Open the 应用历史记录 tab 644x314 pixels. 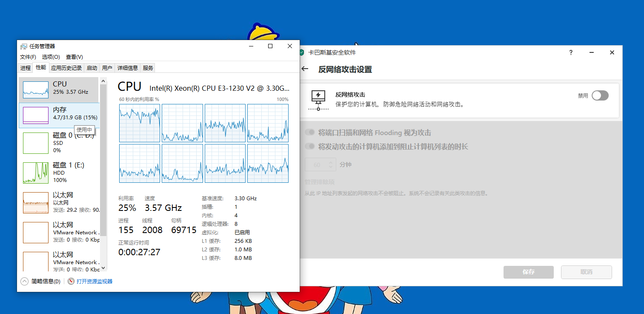point(66,68)
